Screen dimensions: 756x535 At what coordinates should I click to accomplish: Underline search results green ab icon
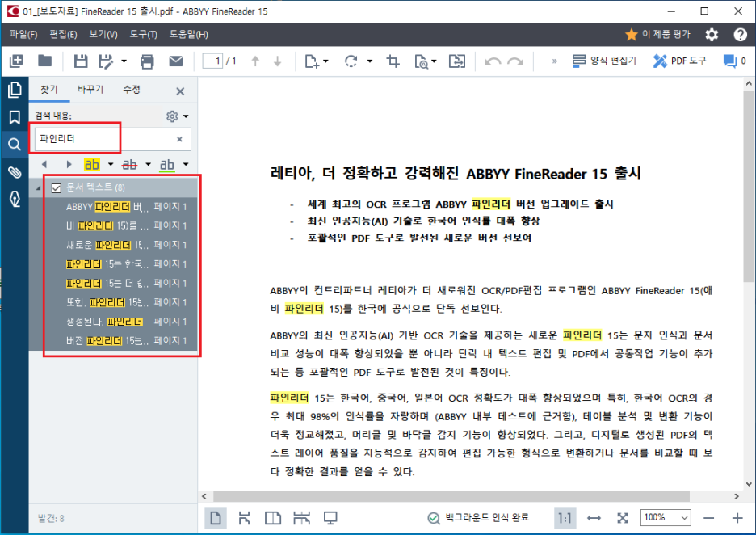167,165
